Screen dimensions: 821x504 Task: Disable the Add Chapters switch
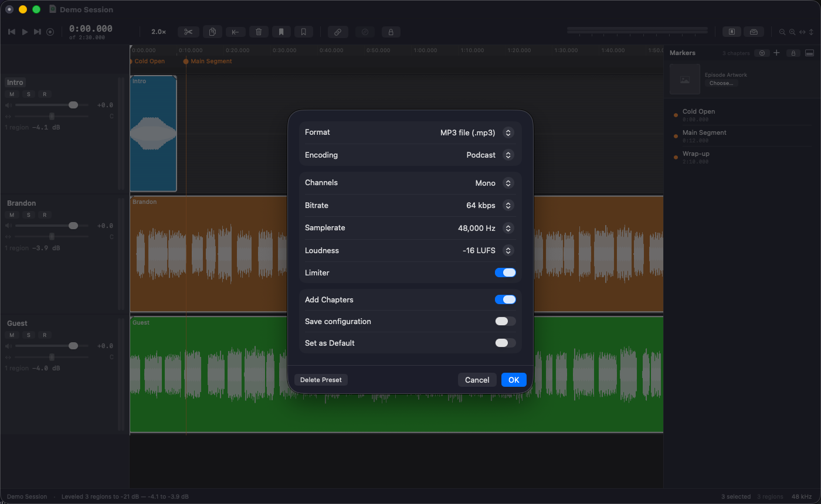[x=506, y=299]
